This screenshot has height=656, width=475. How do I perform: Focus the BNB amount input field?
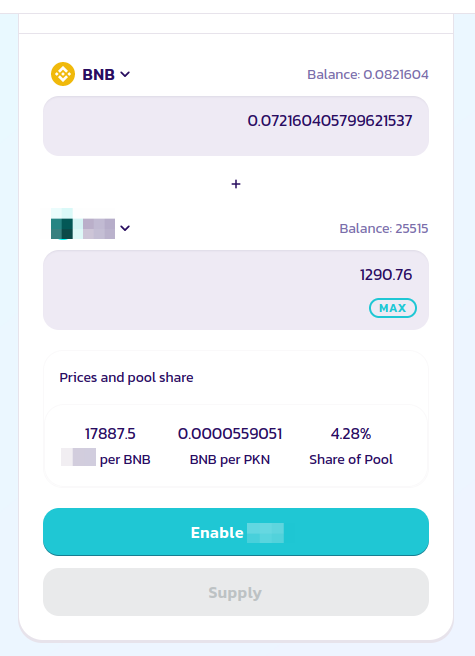[x=236, y=126]
